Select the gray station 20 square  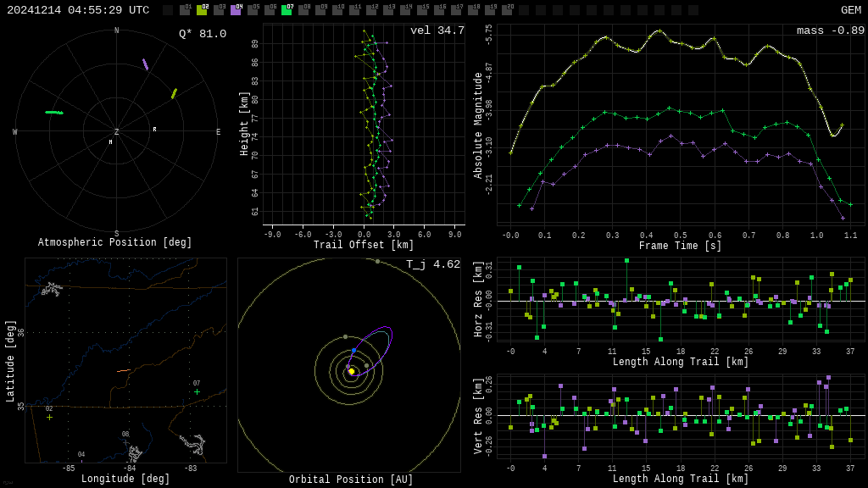coord(507,10)
